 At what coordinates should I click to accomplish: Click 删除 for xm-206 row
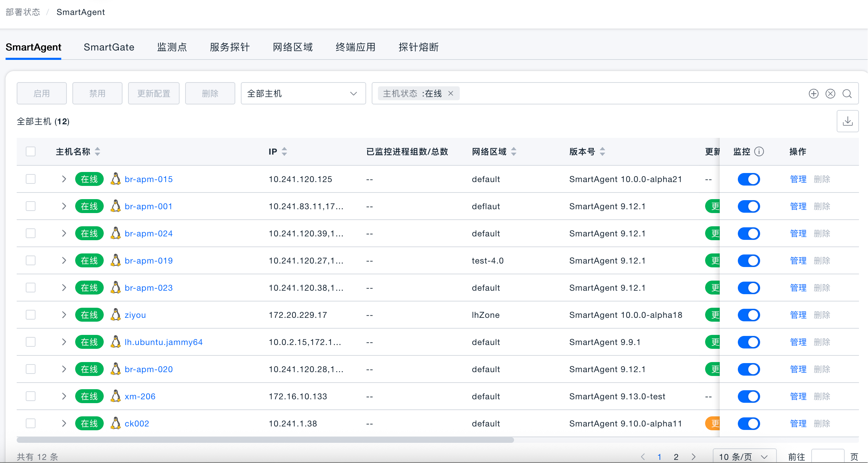pyautogui.click(x=822, y=396)
